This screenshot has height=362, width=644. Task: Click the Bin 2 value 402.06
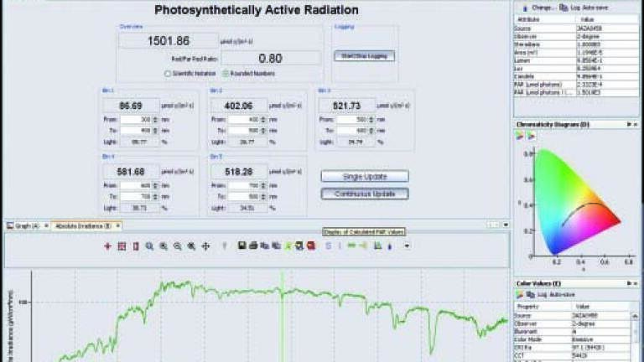point(239,106)
